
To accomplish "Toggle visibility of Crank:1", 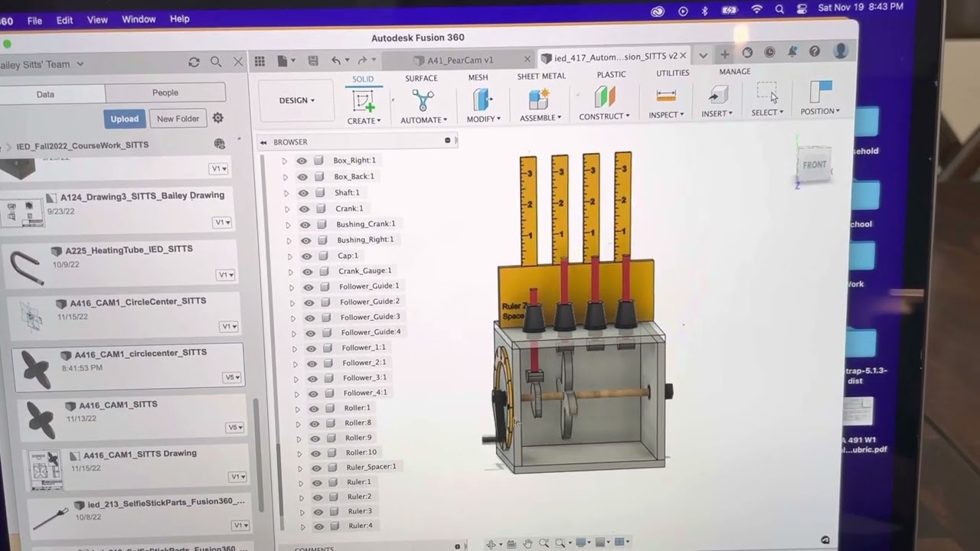I will (304, 209).
